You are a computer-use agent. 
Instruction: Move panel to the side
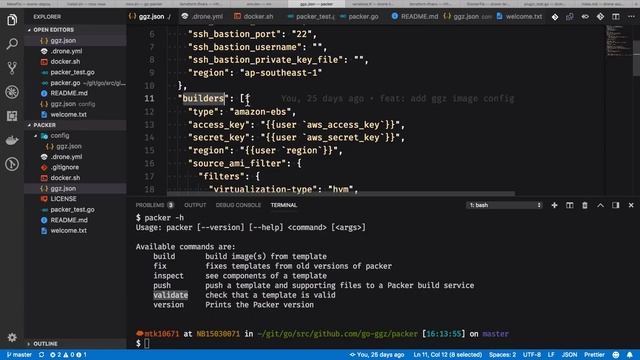click(x=616, y=205)
